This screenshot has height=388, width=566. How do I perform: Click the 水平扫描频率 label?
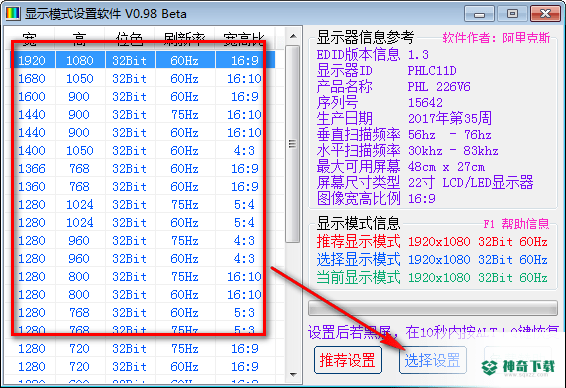pos(358,151)
